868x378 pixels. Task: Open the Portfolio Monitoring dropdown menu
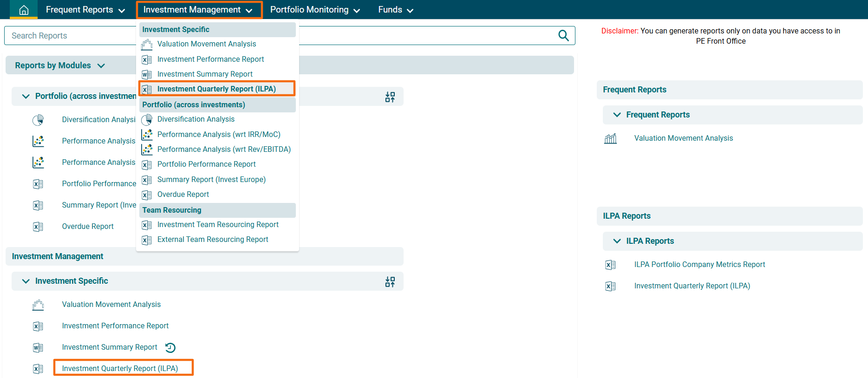[314, 10]
